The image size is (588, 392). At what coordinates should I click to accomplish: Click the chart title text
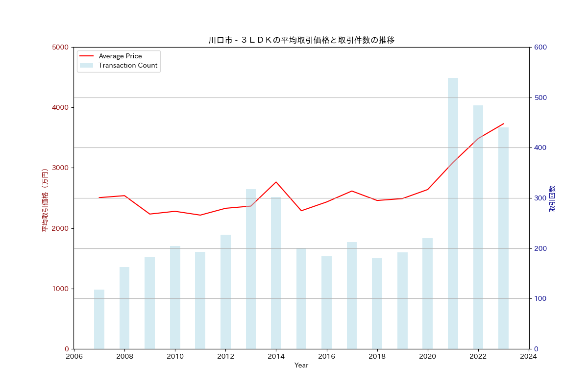point(301,40)
